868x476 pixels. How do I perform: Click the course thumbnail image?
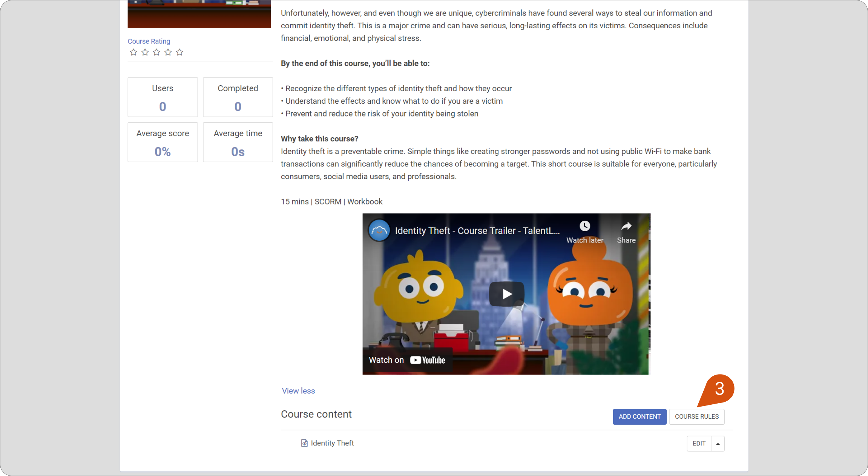[x=199, y=14]
